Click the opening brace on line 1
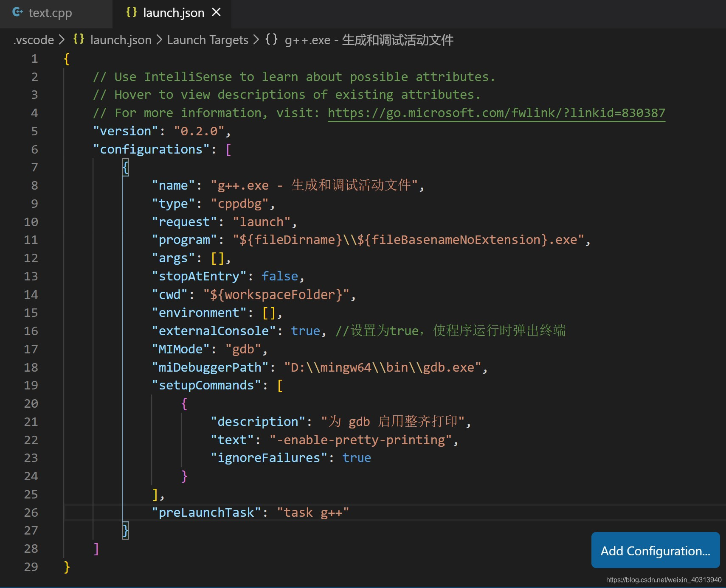 (x=67, y=59)
